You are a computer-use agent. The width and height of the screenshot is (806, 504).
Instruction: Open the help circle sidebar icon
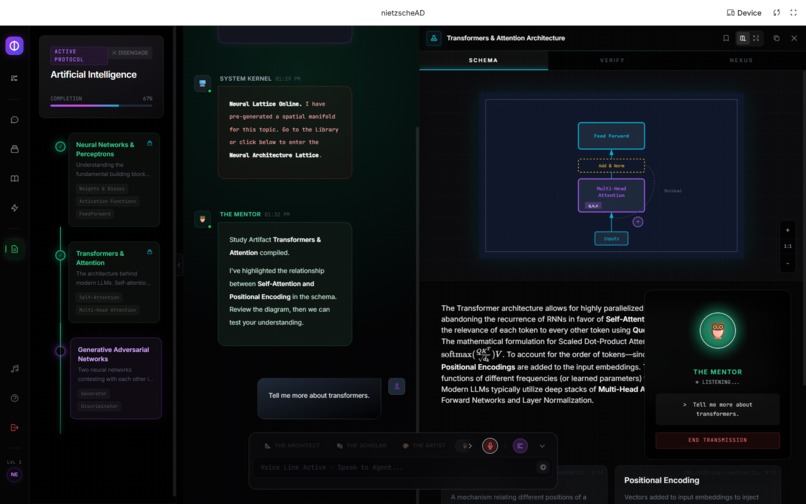(x=14, y=398)
